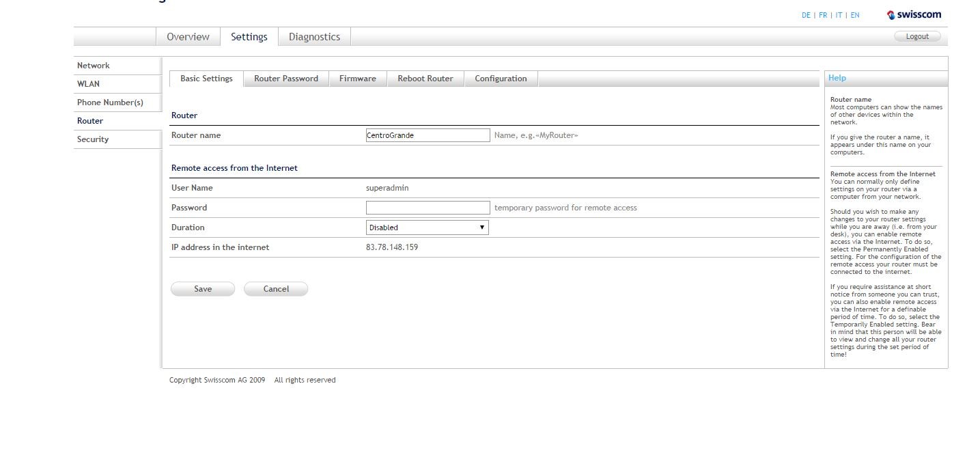Switch to the Configuration tab

501,79
